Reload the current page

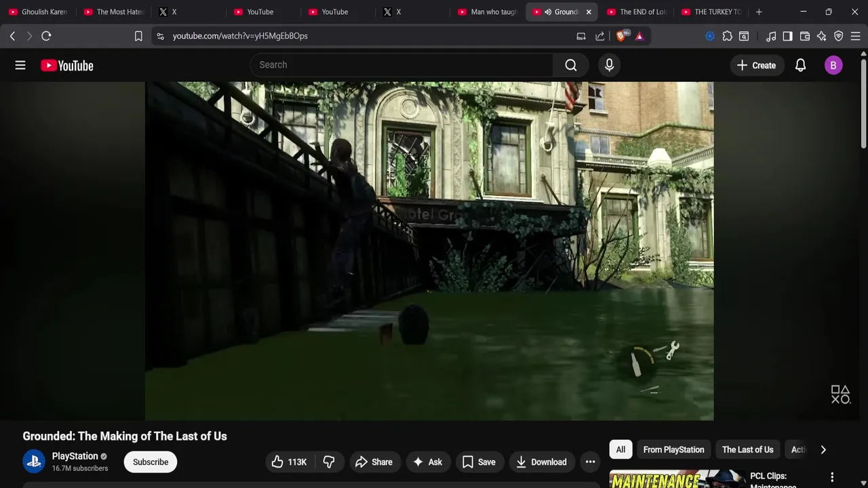point(46,36)
